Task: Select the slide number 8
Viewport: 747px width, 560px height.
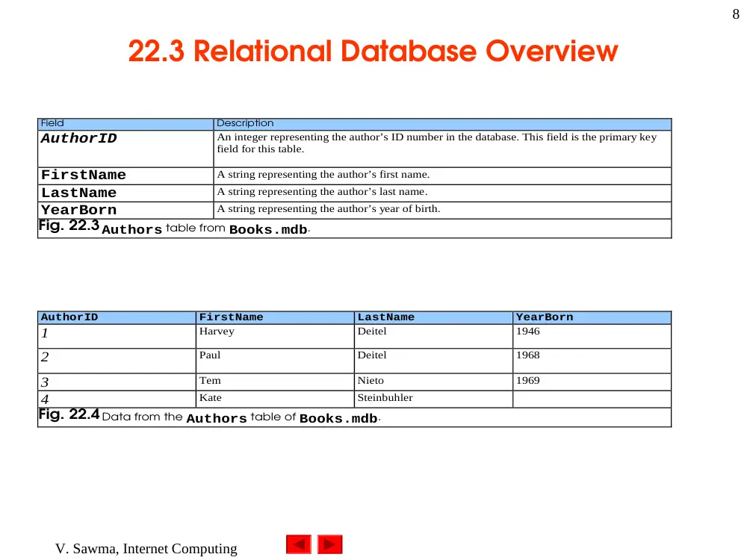Action: pyautogui.click(x=736, y=14)
